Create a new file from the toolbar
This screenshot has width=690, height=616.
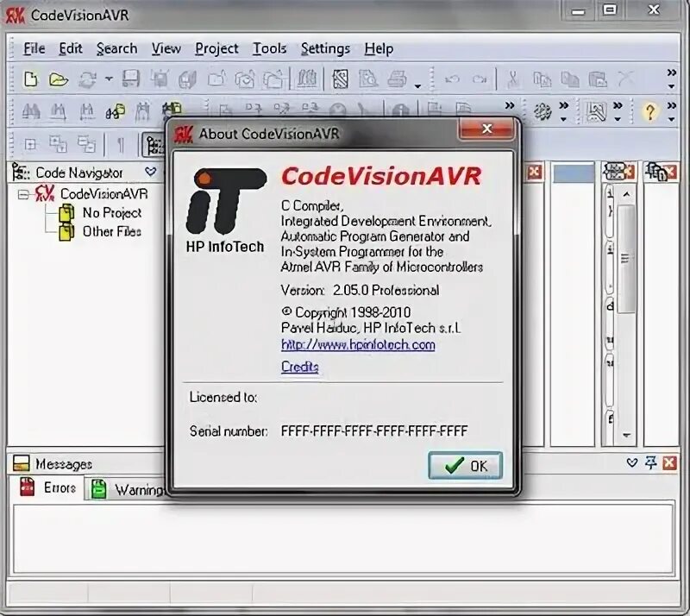pos(31,79)
